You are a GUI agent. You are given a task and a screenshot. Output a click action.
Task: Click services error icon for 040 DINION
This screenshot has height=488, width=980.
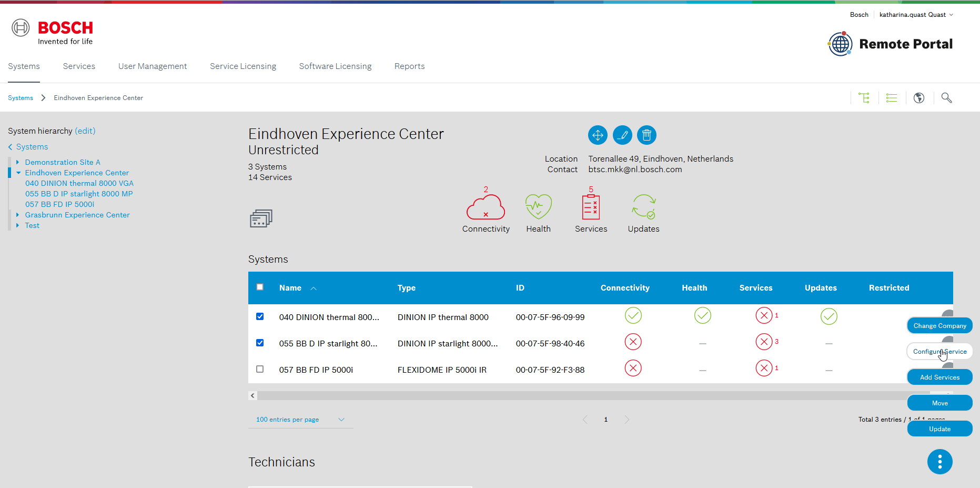coord(764,315)
